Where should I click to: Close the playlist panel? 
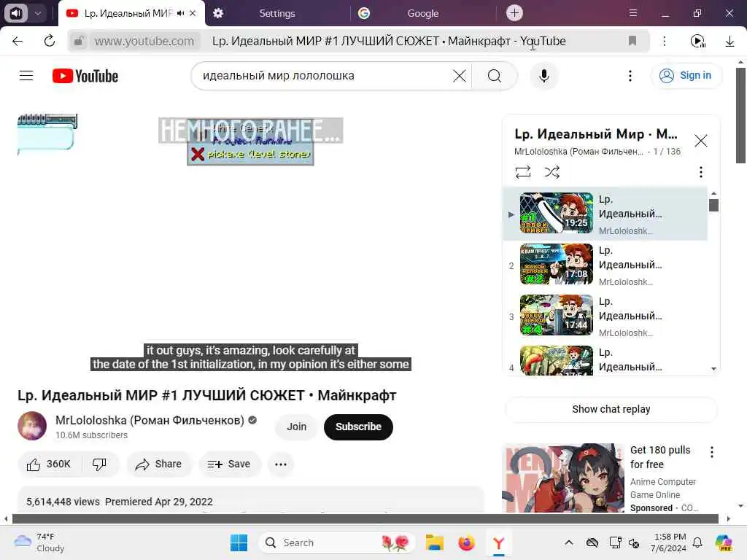(x=700, y=141)
